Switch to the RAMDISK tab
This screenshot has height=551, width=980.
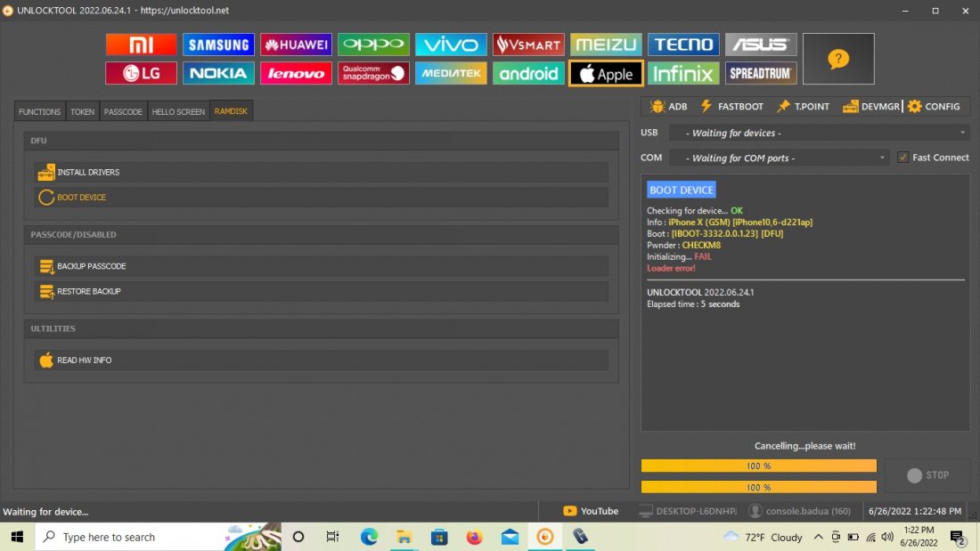[x=231, y=110]
